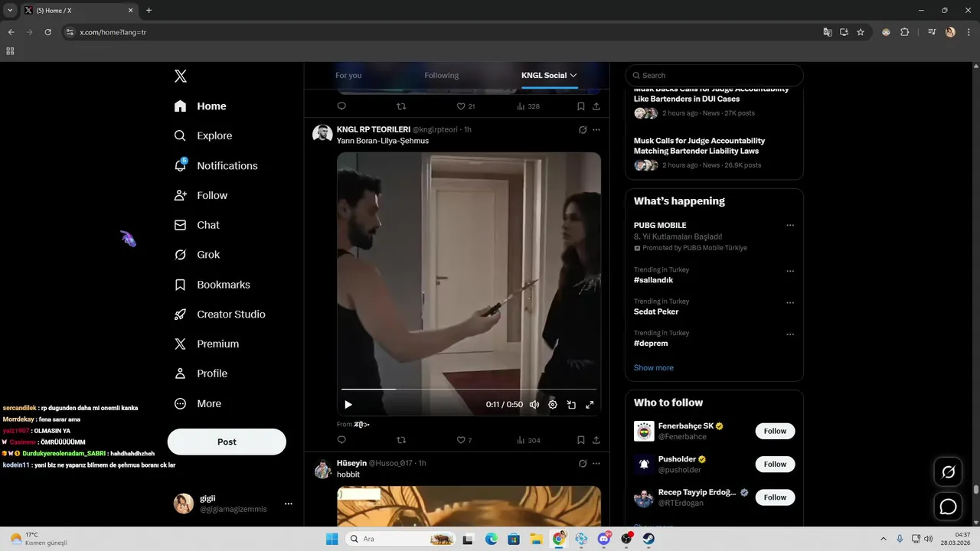Open Windows Start menu
This screenshot has height=551, width=980.
[x=332, y=539]
